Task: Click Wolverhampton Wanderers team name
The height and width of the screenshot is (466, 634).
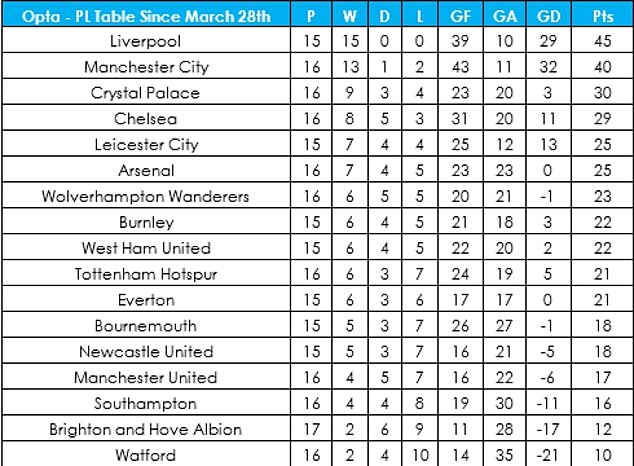Action: (147, 196)
